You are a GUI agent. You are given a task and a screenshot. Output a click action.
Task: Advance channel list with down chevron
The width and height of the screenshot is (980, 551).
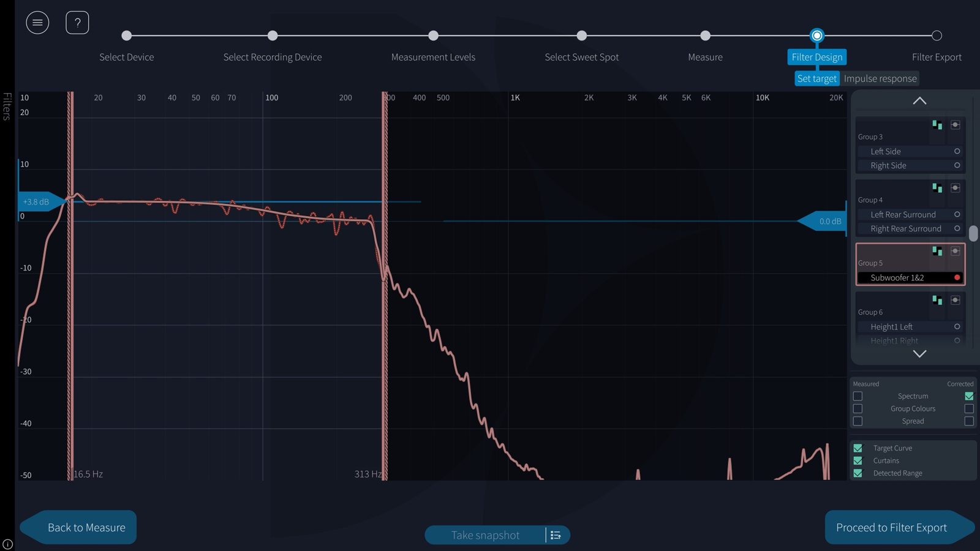point(919,354)
